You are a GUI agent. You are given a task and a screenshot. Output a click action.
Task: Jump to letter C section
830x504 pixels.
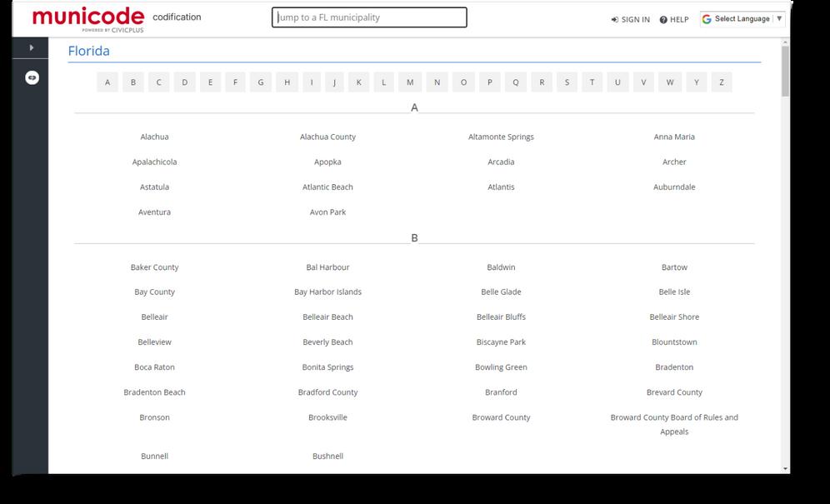(159, 82)
